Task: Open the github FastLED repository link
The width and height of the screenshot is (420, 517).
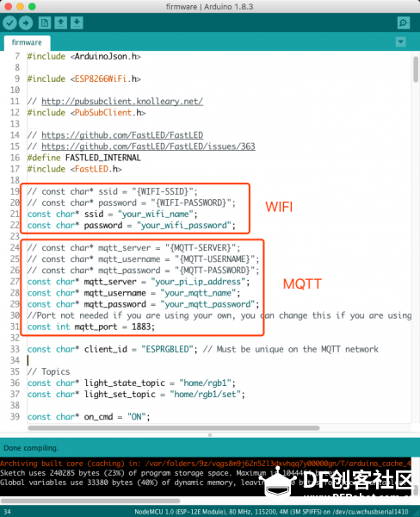Action: pyautogui.click(x=122, y=135)
